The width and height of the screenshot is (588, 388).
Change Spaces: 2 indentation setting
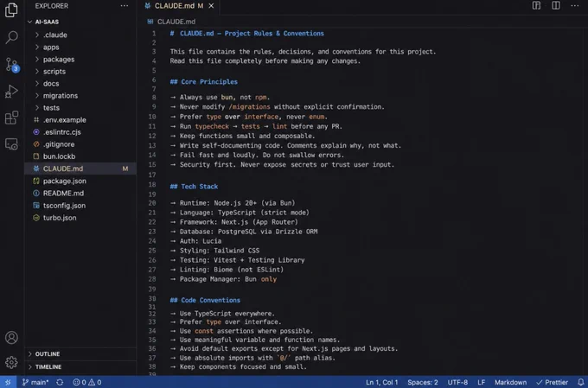[423, 382]
